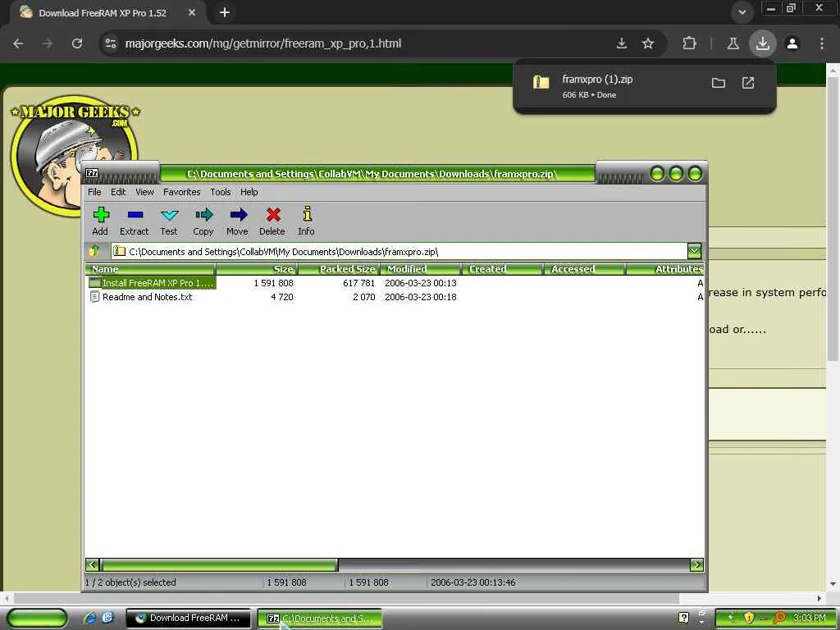Click the Add button in 7-Zip toolbar
840x630 pixels.
coord(100,221)
